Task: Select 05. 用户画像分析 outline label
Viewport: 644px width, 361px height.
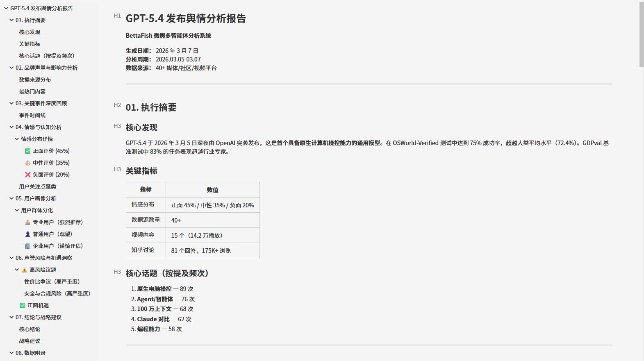Action: [x=36, y=198]
